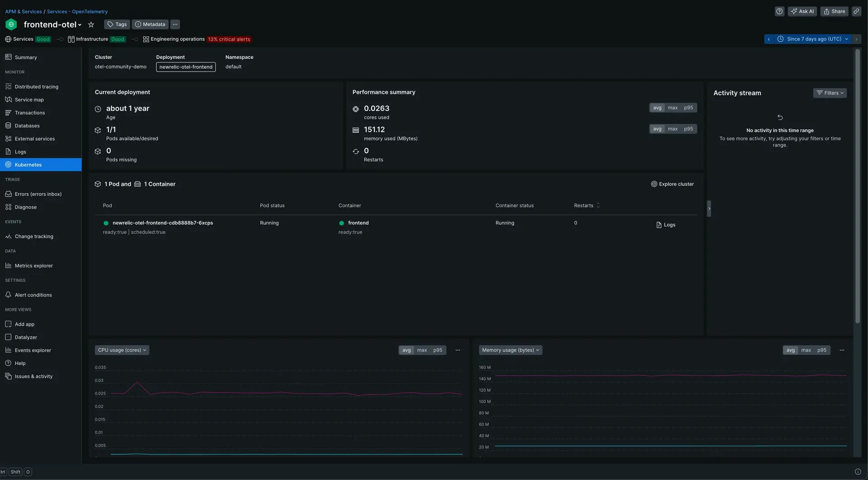Click the frontend container status dot

(341, 223)
